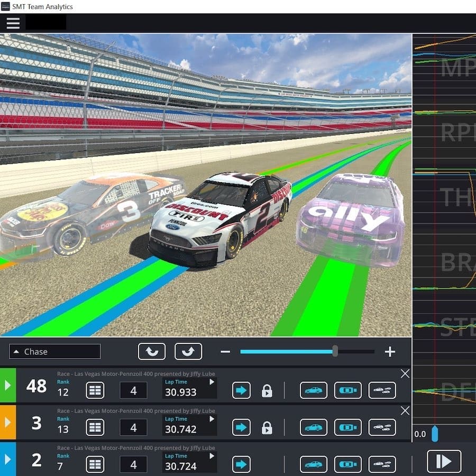This screenshot has height=476, width=476.
Task: Select top-view car icon for car 3
Action: [x=348, y=427]
